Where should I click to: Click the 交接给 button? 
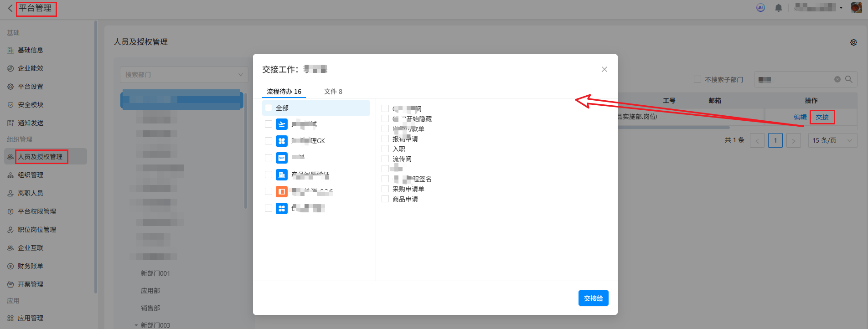[x=593, y=298]
